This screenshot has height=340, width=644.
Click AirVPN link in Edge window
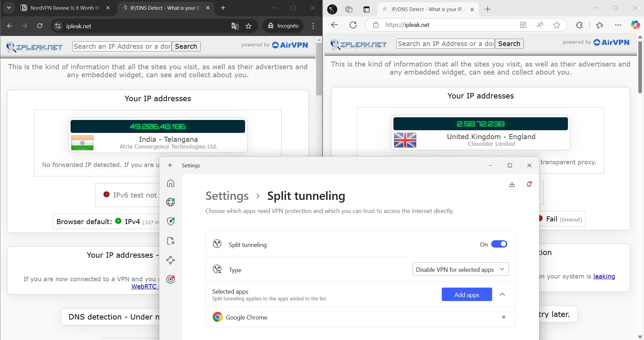[611, 42]
